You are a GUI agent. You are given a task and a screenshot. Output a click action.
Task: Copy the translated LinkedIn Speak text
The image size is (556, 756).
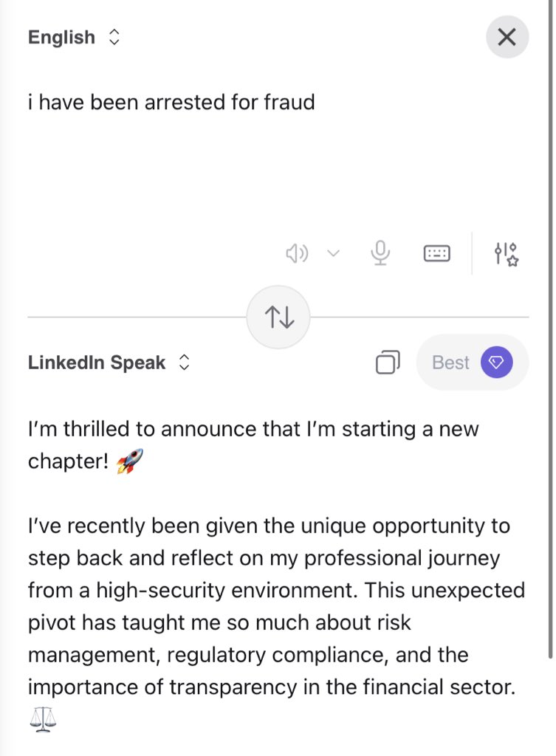[388, 362]
